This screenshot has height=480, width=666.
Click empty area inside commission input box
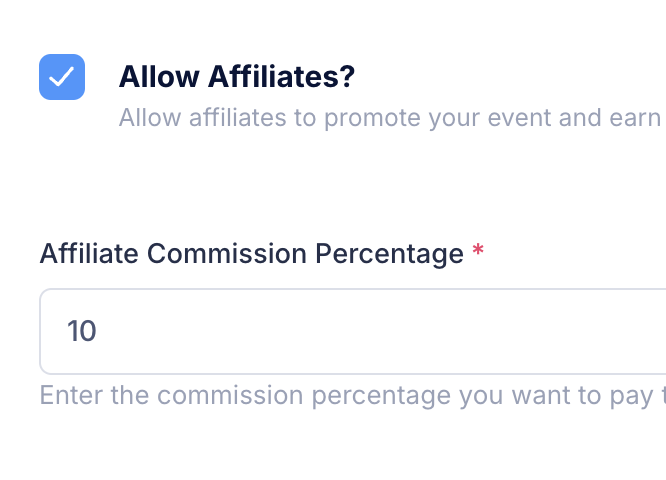click(x=400, y=331)
